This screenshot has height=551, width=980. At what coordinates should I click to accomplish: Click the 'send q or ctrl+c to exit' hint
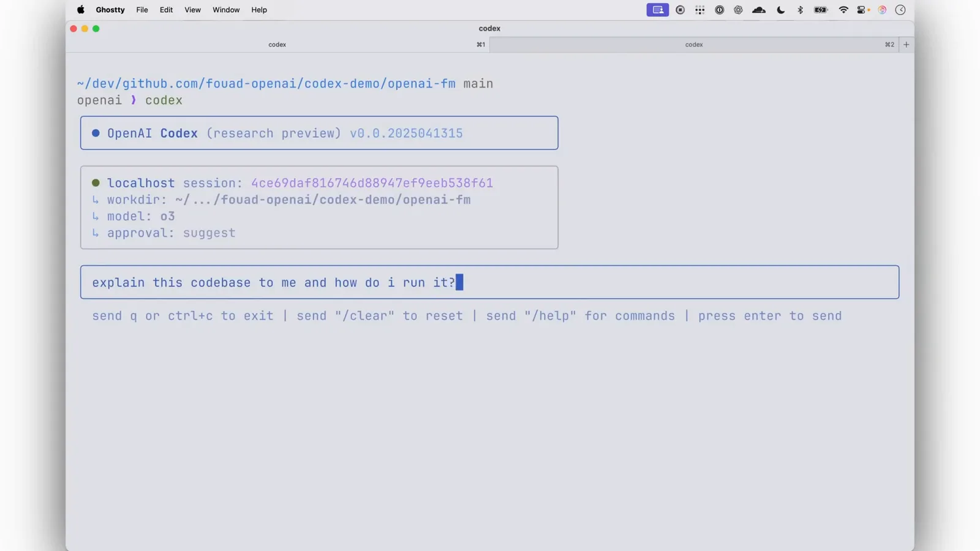(183, 316)
